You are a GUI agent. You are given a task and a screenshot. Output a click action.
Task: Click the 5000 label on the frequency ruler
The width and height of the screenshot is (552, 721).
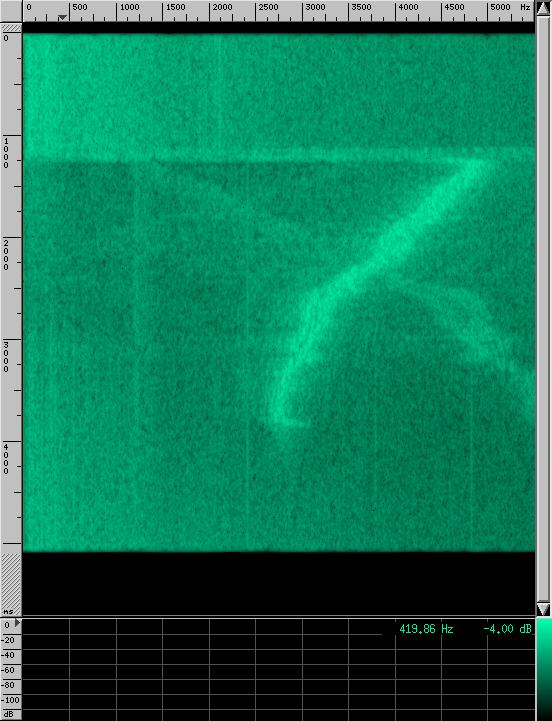(x=500, y=7)
